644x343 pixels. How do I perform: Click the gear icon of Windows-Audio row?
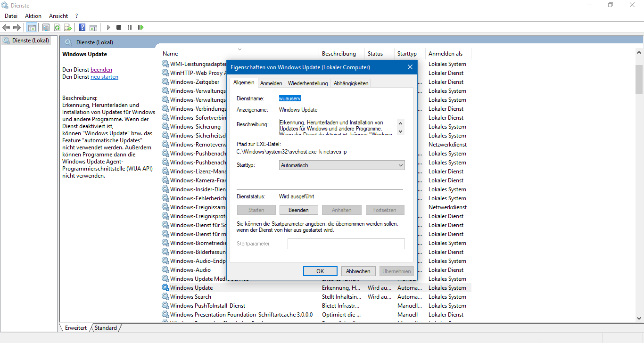(x=165, y=269)
